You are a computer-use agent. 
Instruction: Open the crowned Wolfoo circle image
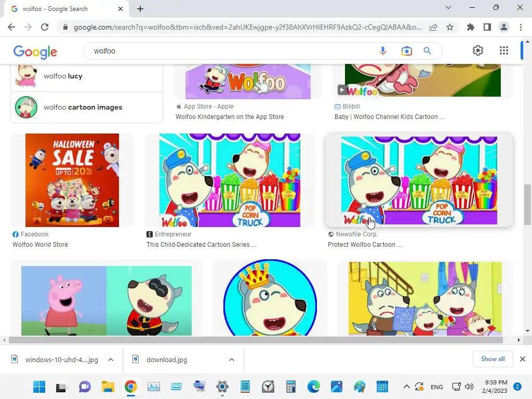(270, 298)
